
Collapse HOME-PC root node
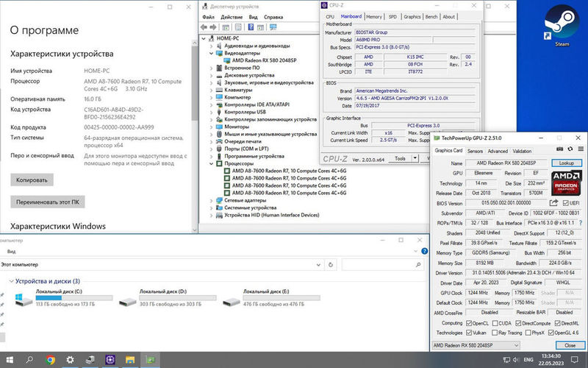(x=204, y=38)
